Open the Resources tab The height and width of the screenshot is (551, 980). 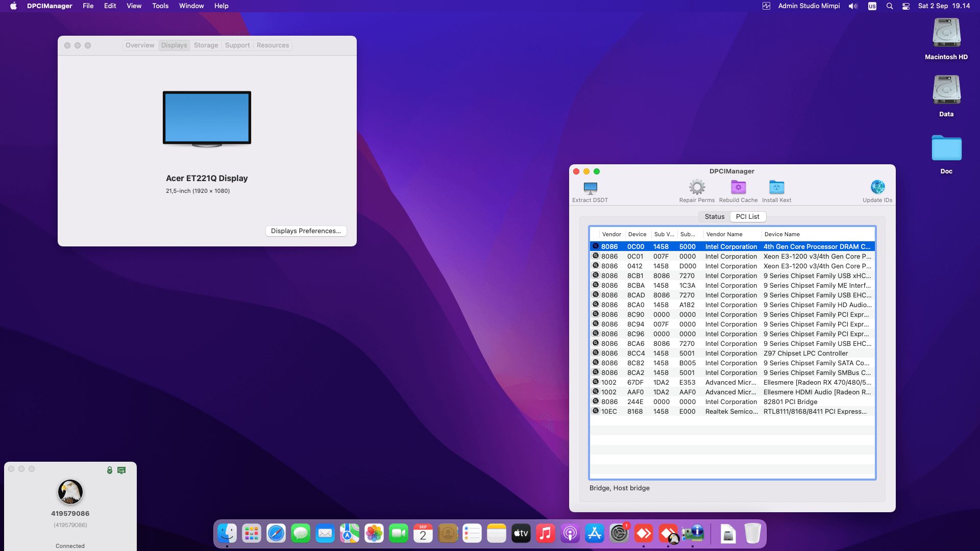(273, 45)
